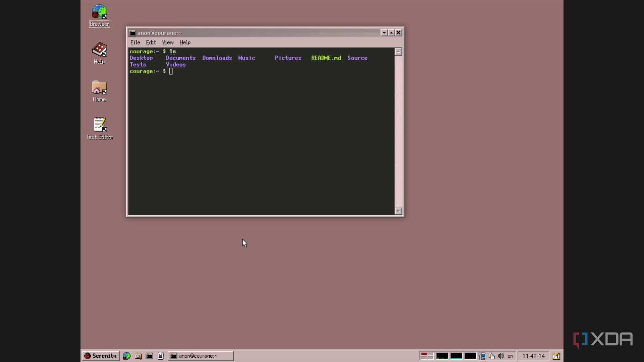Open the Home folder desktop shortcut
644x362 pixels.
99,91
